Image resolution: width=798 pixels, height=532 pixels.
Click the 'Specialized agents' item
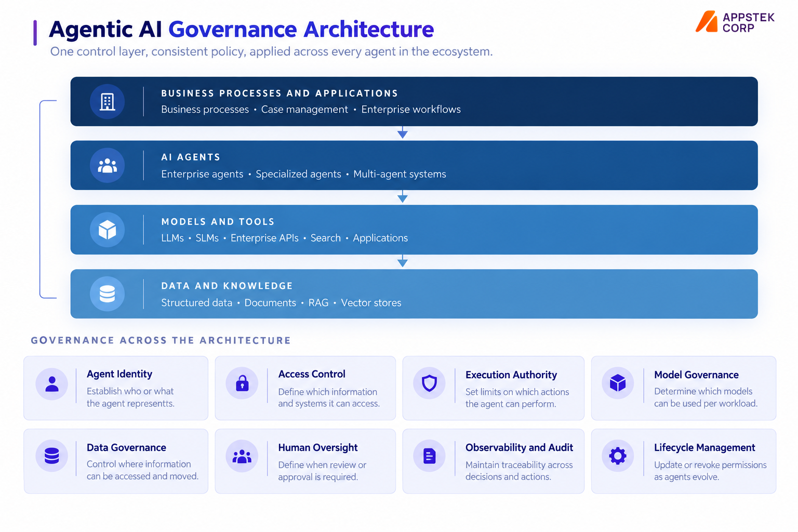[x=298, y=174]
